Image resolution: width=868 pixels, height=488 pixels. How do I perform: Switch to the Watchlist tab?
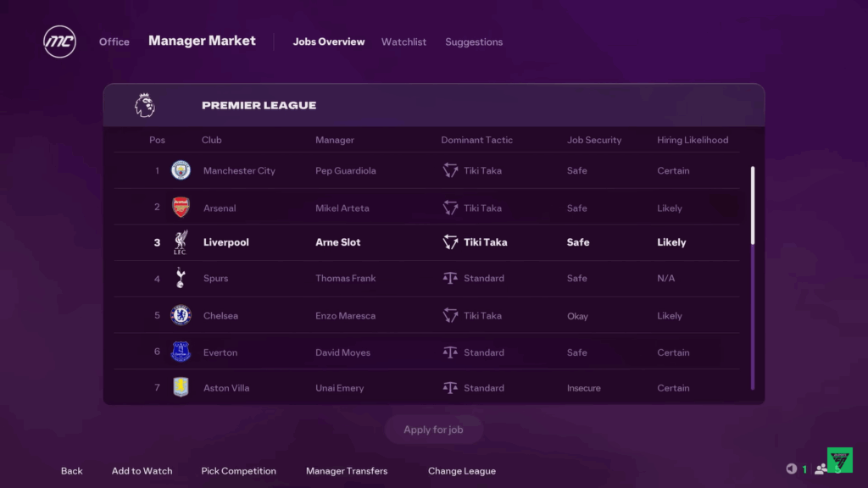tap(403, 42)
